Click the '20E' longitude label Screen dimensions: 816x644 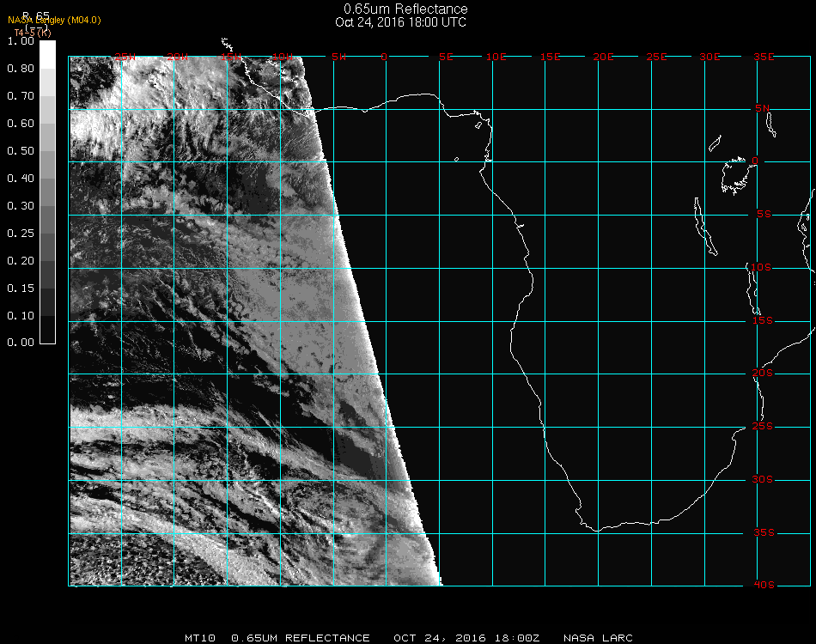(603, 58)
